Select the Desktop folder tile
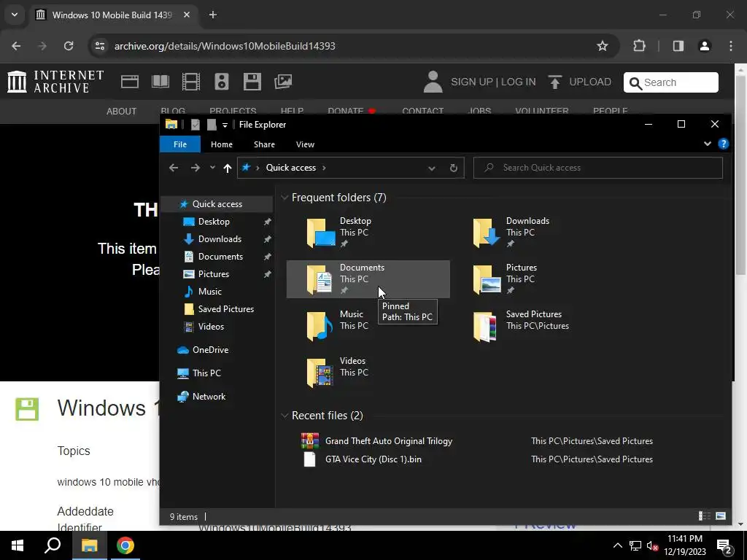 click(x=368, y=233)
